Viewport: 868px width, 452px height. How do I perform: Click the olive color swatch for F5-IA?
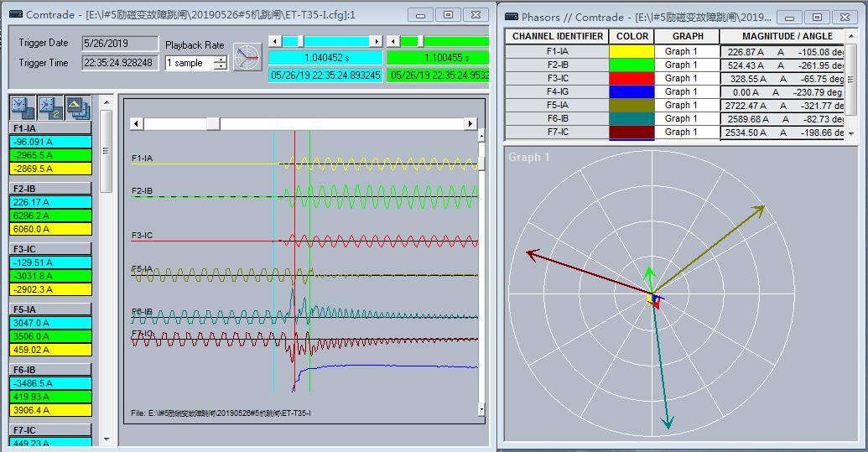pyautogui.click(x=631, y=105)
